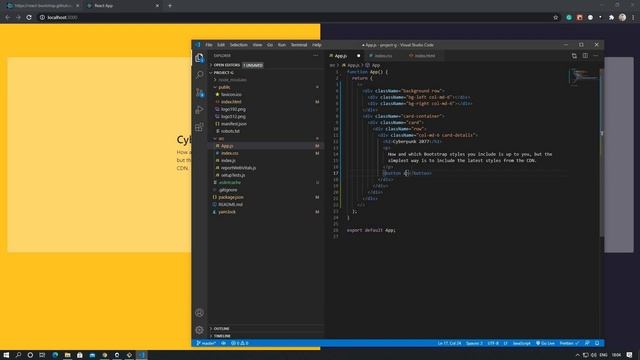Open Source Control view in activity bar
The image size is (640, 360).
click(x=199, y=93)
